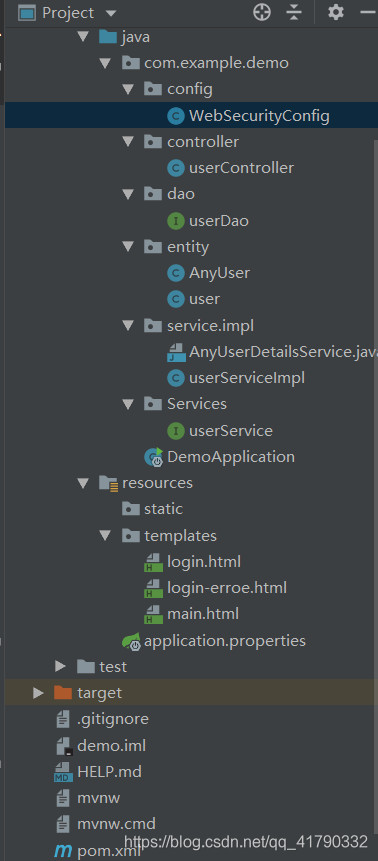The height and width of the screenshot is (861, 378).
Task: Click the login-erroe.html file icon
Action: click(x=153, y=589)
